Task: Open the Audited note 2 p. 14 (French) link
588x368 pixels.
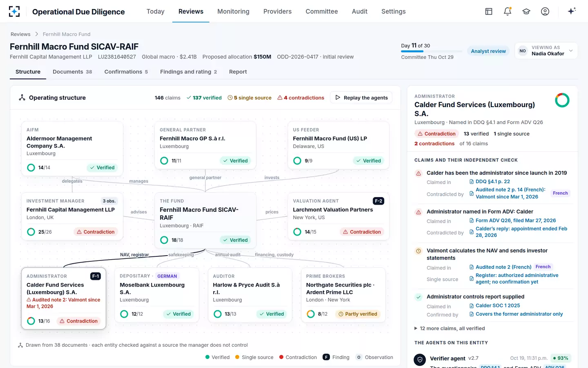Action: [x=510, y=193]
